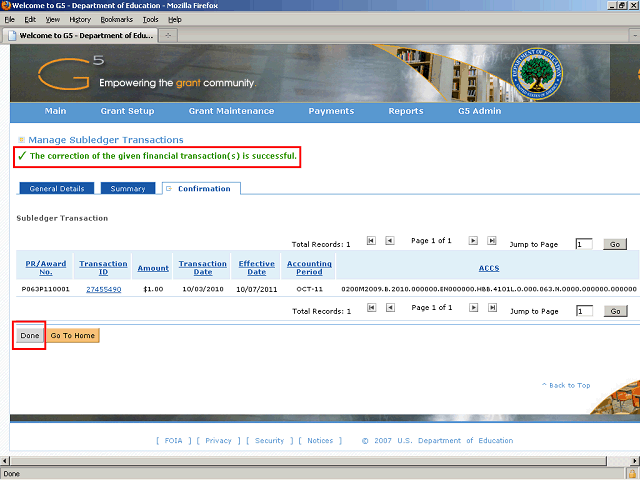The image size is (640, 480).
Task: Click the Go To Home button
Action: (x=73, y=336)
